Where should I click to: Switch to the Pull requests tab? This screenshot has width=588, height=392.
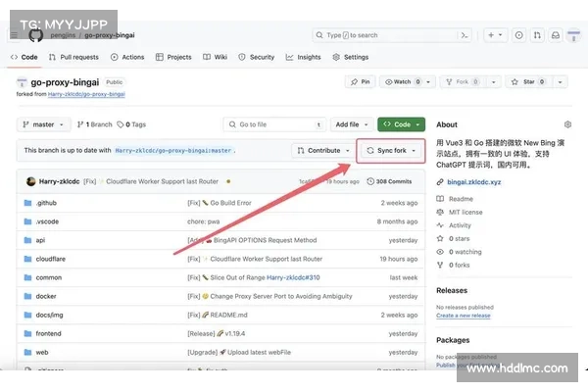coord(73,57)
